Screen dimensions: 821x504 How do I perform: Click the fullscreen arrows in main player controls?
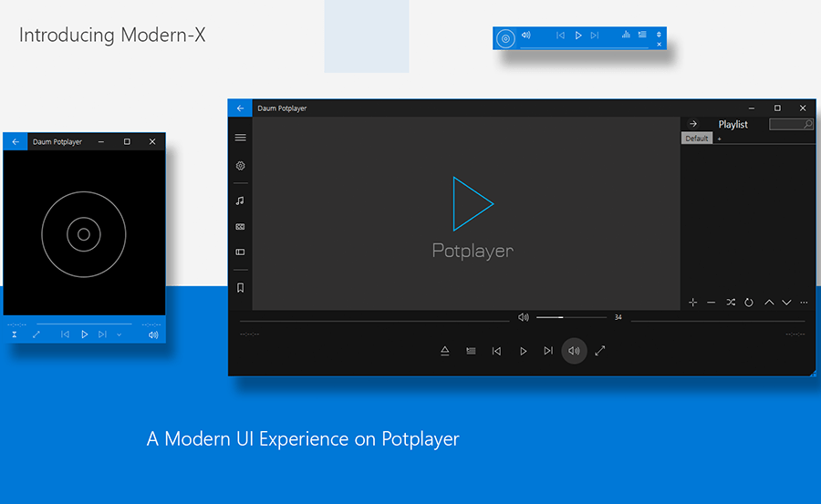coord(600,350)
